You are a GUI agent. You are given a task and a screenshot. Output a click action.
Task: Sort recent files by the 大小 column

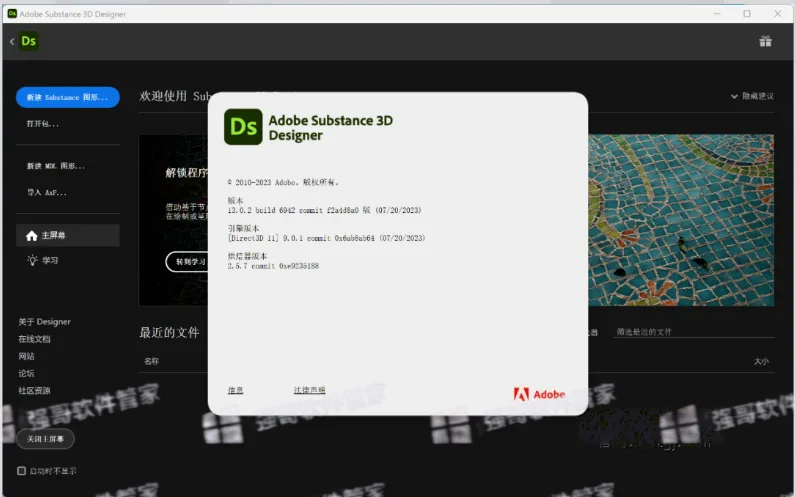[761, 361]
